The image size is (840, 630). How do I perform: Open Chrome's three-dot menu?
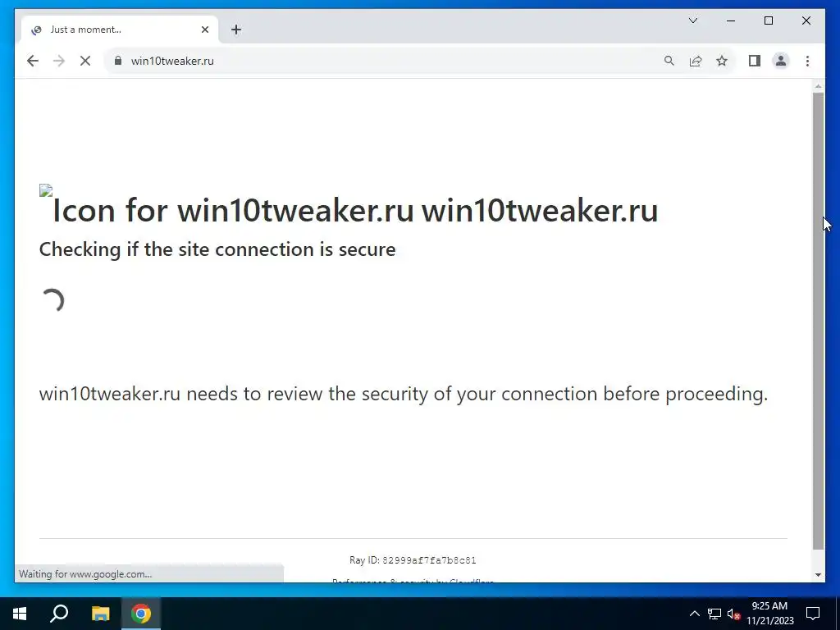pyautogui.click(x=807, y=61)
